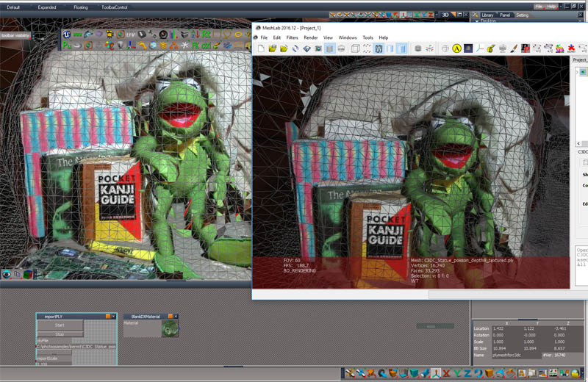Select MeshLab's paintbrush tool icon
Image resolution: width=588 pixels, height=382 pixels.
coord(514,48)
